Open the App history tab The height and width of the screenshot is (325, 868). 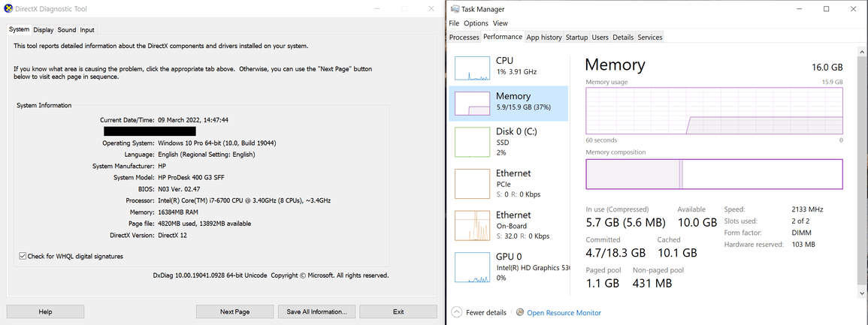pyautogui.click(x=544, y=38)
